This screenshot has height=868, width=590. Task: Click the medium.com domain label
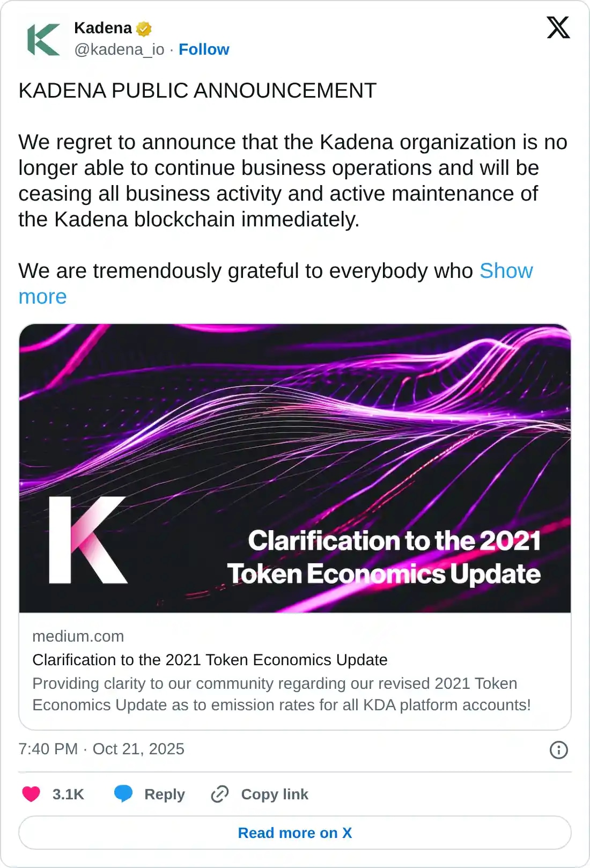[78, 636]
